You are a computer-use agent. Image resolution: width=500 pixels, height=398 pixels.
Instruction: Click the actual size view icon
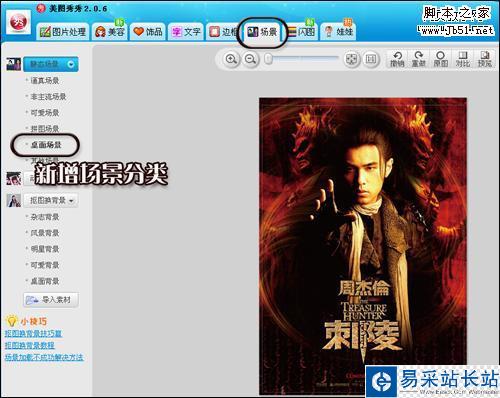(371, 59)
